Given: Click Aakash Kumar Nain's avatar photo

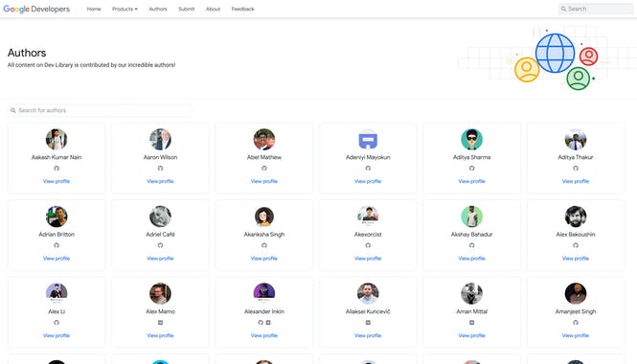Looking at the screenshot, I should [x=57, y=139].
